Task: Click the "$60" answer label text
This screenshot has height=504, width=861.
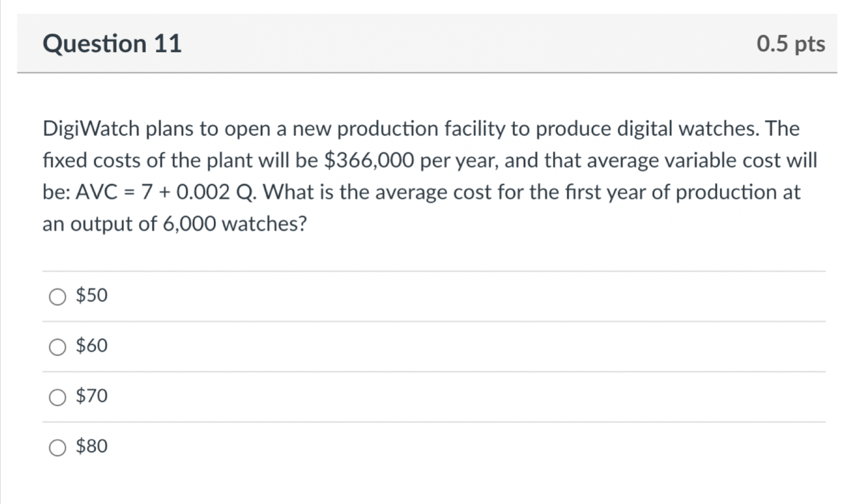Action: pos(92,347)
